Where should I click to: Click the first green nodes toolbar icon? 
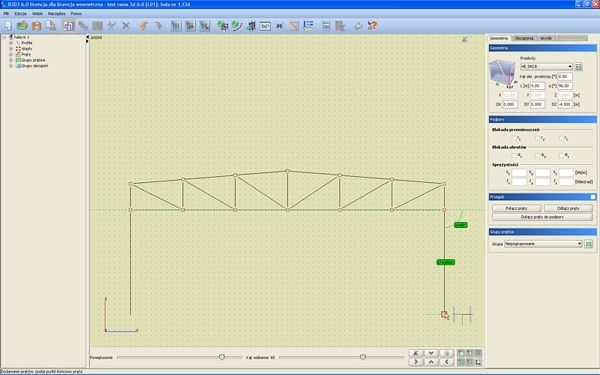click(x=222, y=26)
